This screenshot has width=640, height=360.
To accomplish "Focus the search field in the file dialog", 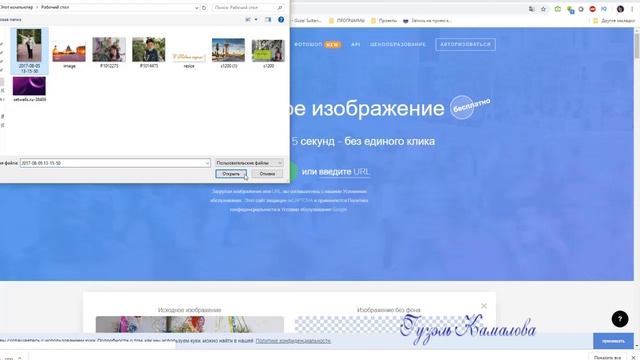I will point(248,7).
